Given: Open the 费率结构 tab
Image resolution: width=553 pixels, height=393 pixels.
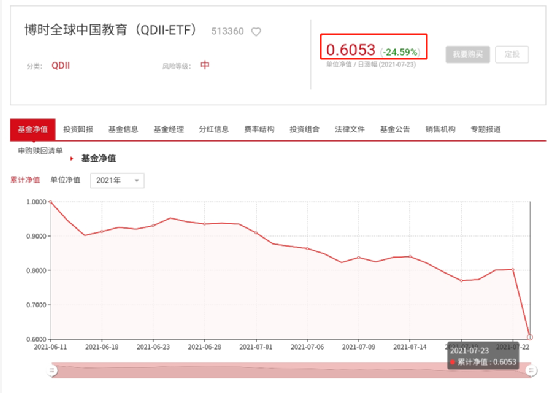Looking at the screenshot, I should (259, 129).
